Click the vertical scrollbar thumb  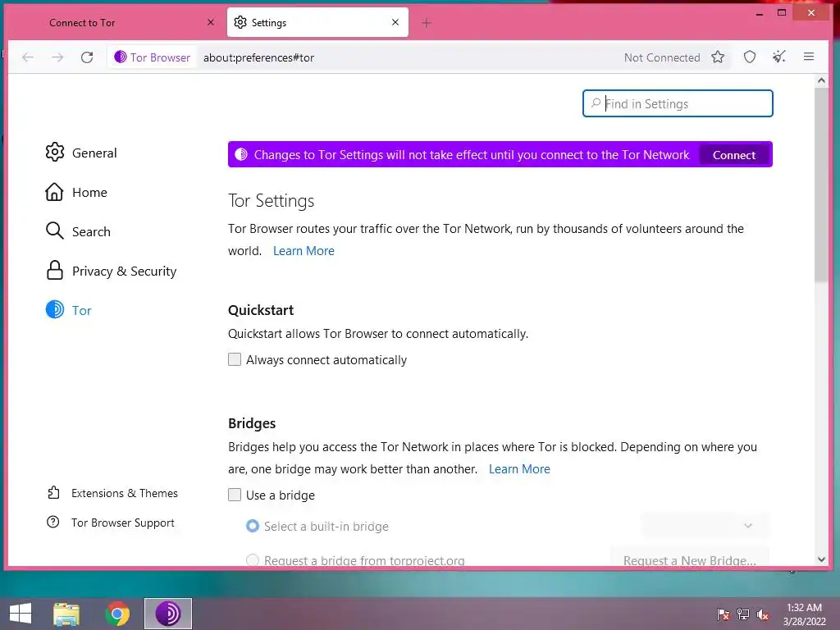coord(821,185)
